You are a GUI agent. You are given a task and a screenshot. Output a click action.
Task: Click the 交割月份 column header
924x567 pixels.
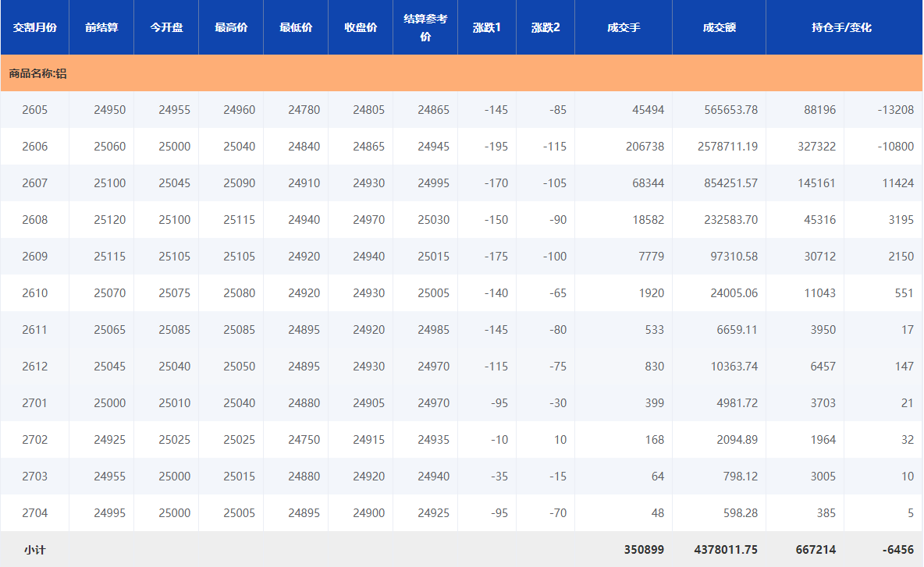pos(34,27)
